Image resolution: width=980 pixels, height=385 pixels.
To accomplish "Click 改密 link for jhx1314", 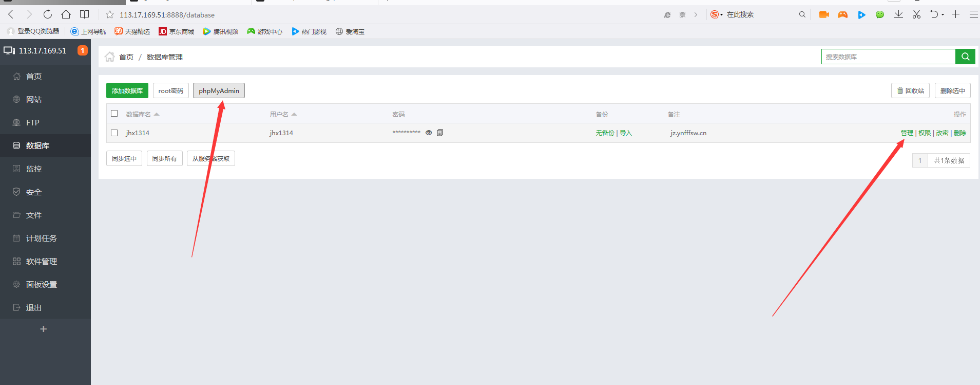I will pos(942,133).
